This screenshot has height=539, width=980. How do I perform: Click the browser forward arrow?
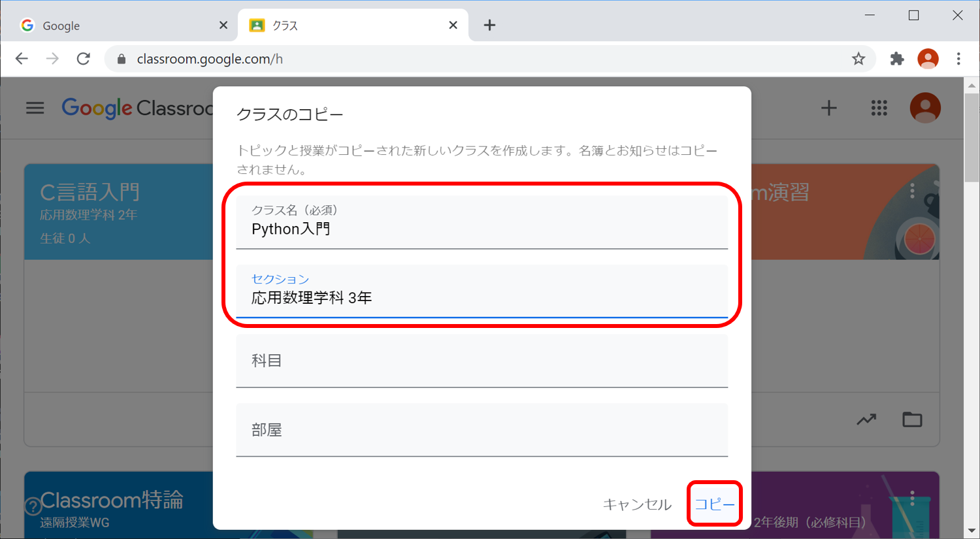[x=52, y=59]
